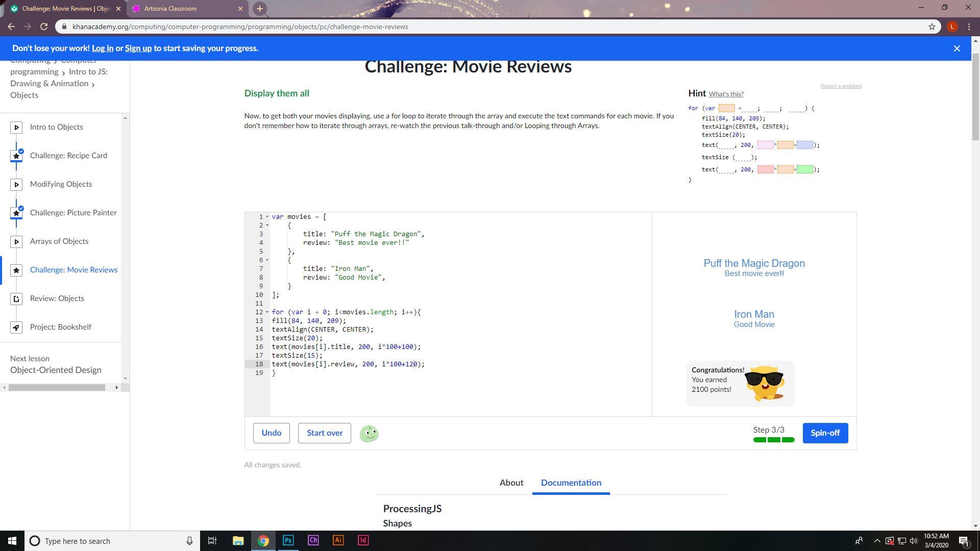The width and height of the screenshot is (980, 551).
Task: Reload the page with the refresh icon
Action: click(44, 27)
